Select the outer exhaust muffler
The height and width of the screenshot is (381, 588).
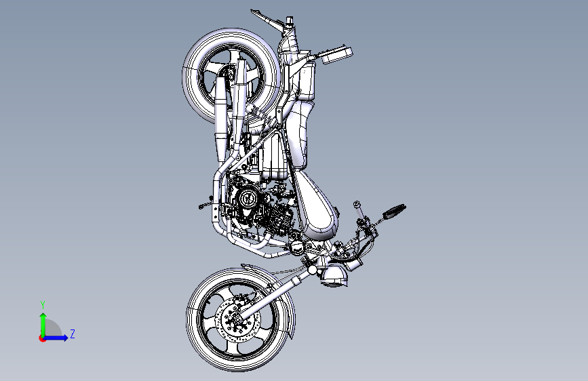tap(220, 119)
